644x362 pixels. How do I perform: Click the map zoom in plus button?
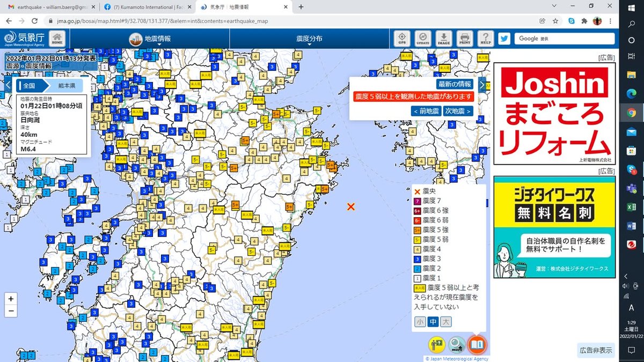pyautogui.click(x=11, y=299)
